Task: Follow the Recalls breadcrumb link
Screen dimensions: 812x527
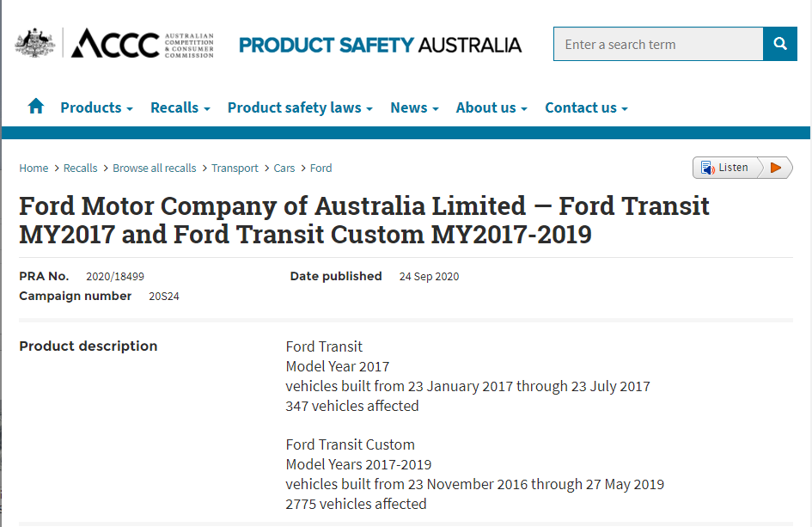Action: pyautogui.click(x=80, y=169)
